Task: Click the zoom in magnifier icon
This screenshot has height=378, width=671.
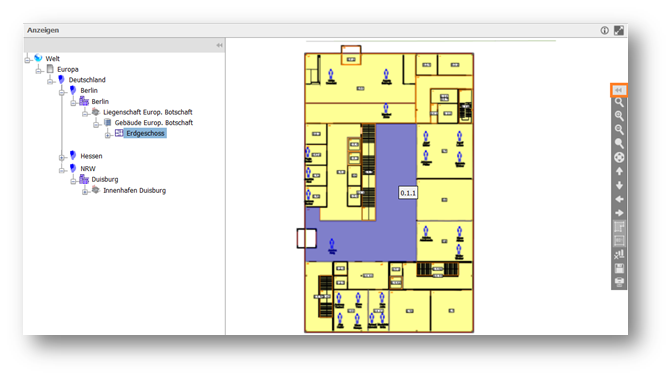Action: tap(619, 116)
